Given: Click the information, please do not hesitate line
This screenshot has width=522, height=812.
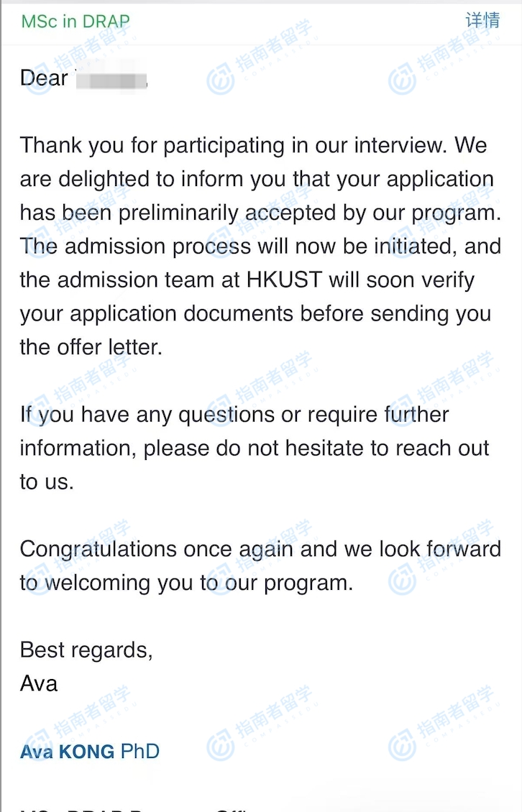Looking at the screenshot, I should [x=255, y=448].
